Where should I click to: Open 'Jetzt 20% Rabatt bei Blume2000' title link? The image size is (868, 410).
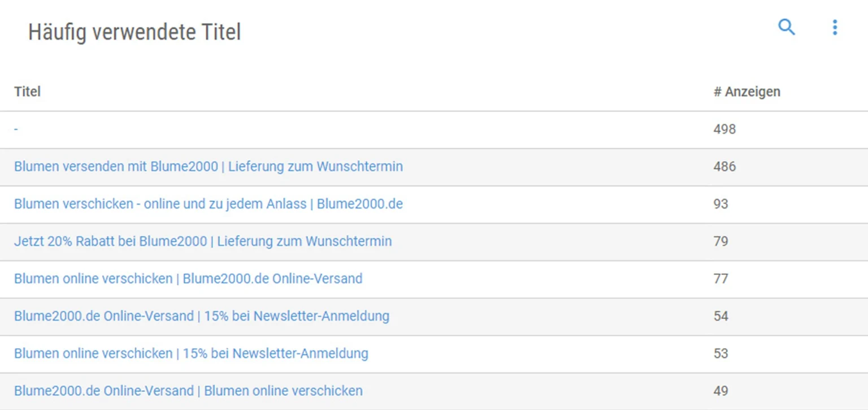202,241
